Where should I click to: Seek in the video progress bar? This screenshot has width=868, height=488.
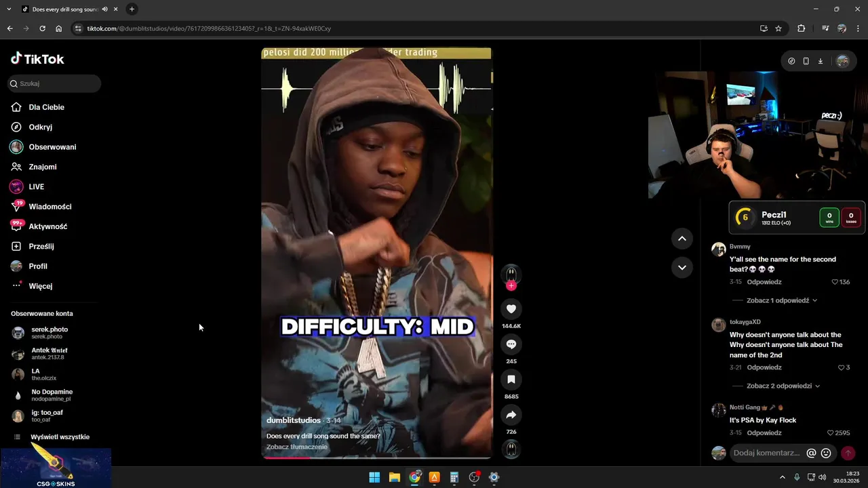click(376, 457)
